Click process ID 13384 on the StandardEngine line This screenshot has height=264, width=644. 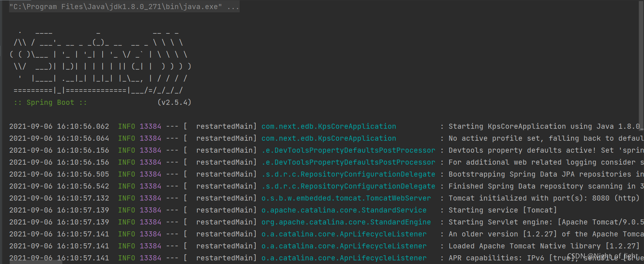click(x=150, y=222)
